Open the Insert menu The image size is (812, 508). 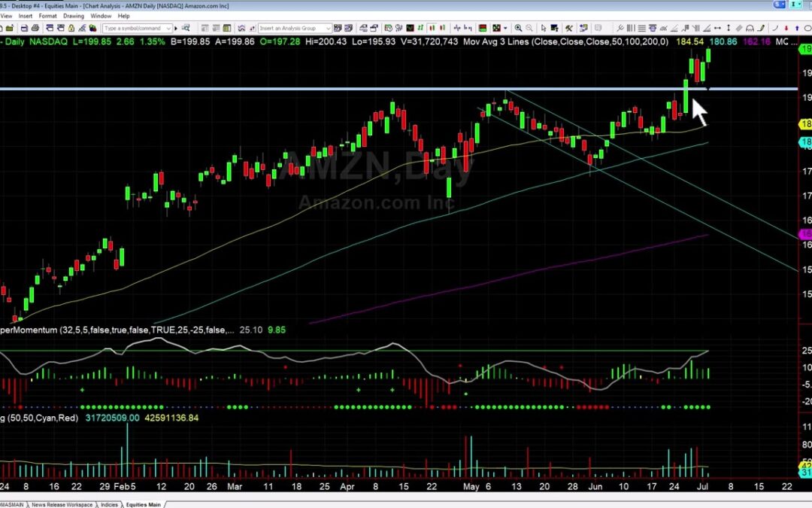coord(26,16)
